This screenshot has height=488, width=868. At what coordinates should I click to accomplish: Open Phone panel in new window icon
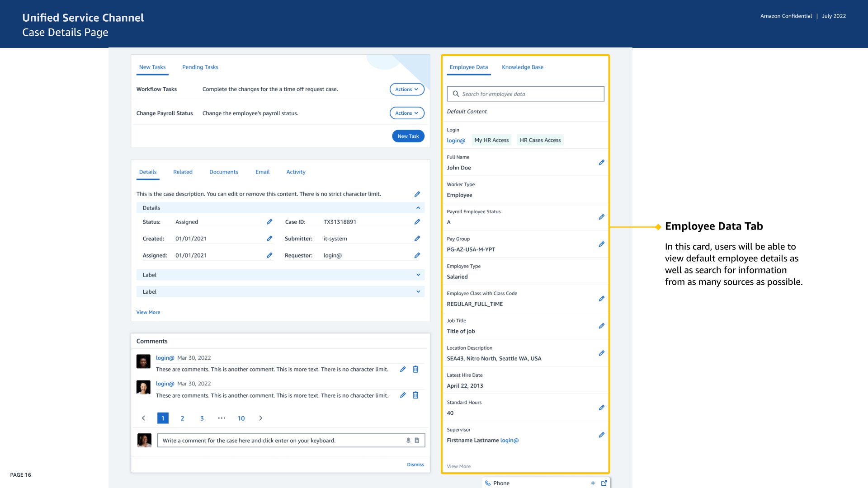point(604,483)
